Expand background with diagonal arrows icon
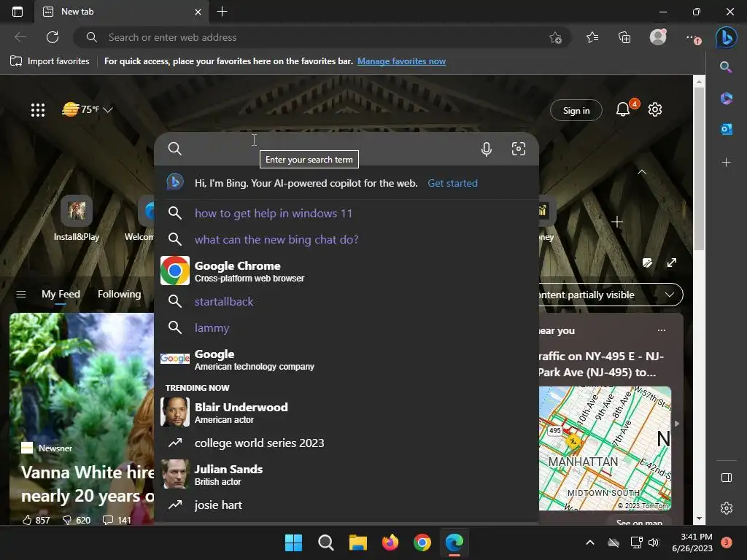Image resolution: width=747 pixels, height=560 pixels. click(672, 262)
